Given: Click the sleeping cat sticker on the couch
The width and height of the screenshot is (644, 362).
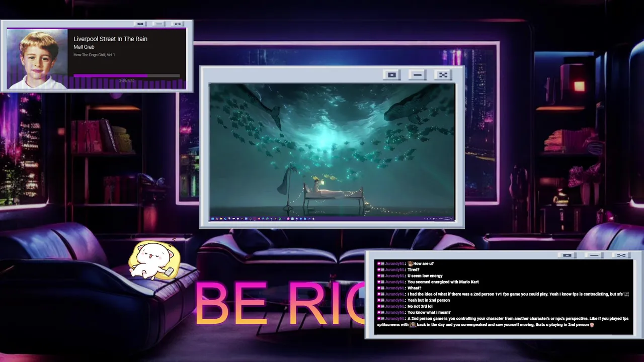Looking at the screenshot, I should (154, 260).
